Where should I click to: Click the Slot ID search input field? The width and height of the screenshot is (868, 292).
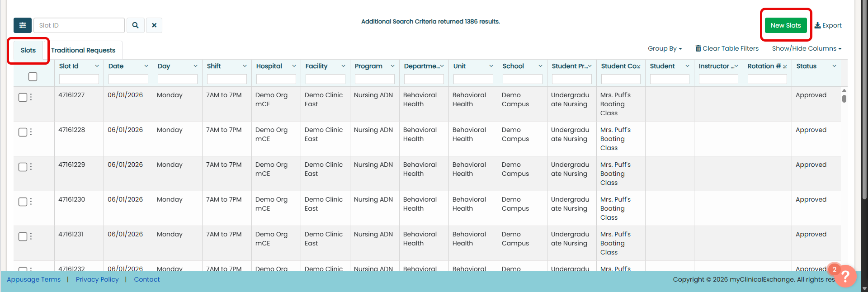tap(79, 25)
